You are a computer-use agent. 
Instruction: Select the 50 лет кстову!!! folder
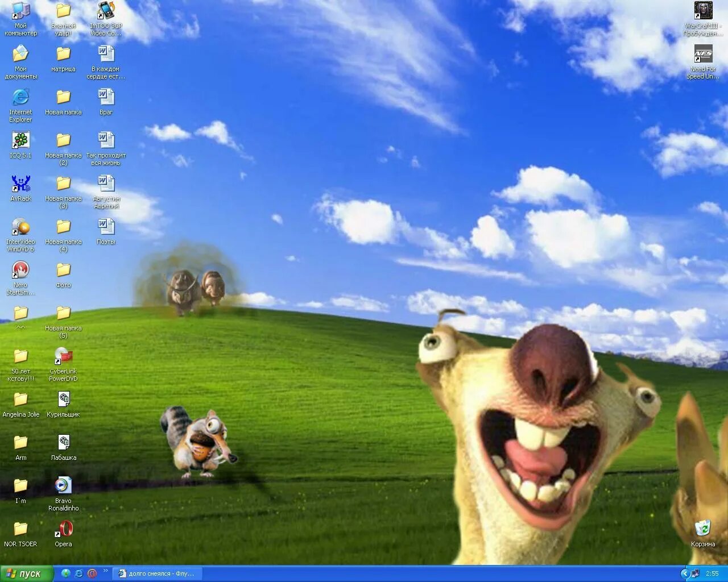20,364
